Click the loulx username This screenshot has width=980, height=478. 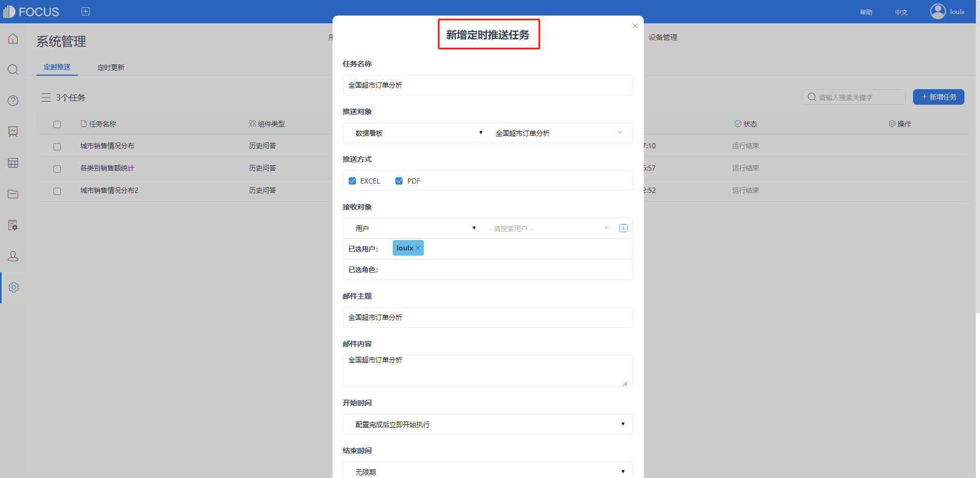pos(957,11)
